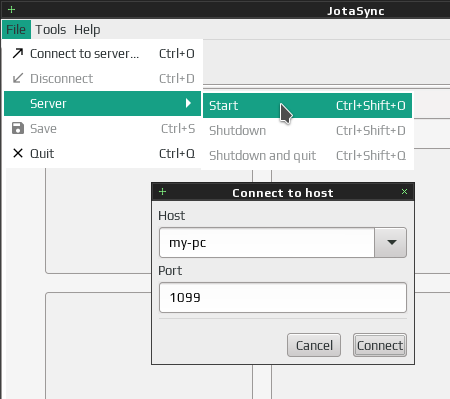450x399 pixels.
Task: Select Shutdown in Server submenu
Action: coord(307,131)
